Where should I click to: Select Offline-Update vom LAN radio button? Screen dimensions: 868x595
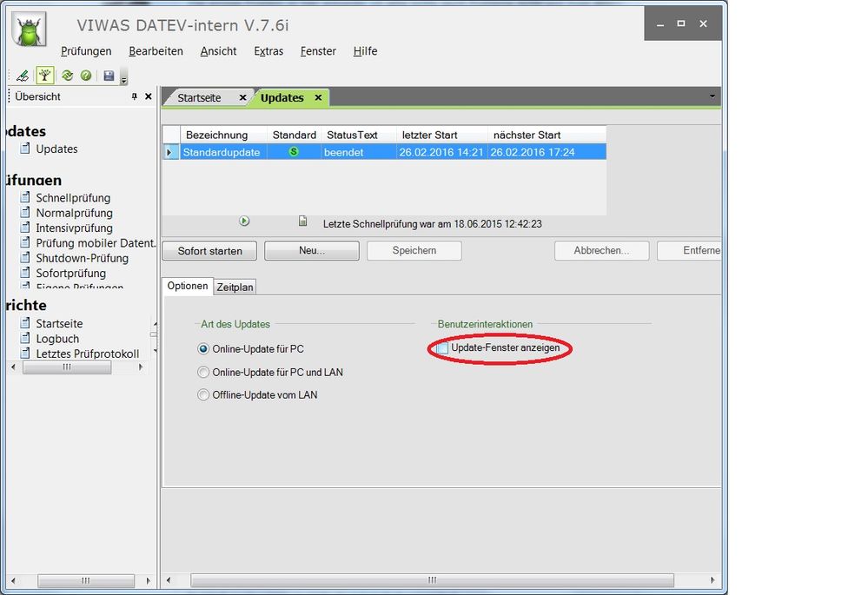203,394
